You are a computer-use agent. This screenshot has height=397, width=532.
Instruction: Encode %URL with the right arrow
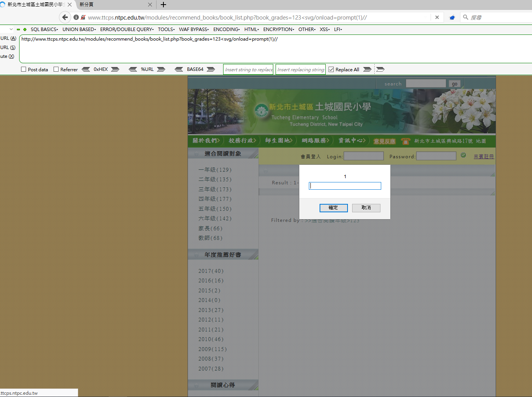pyautogui.click(x=161, y=69)
